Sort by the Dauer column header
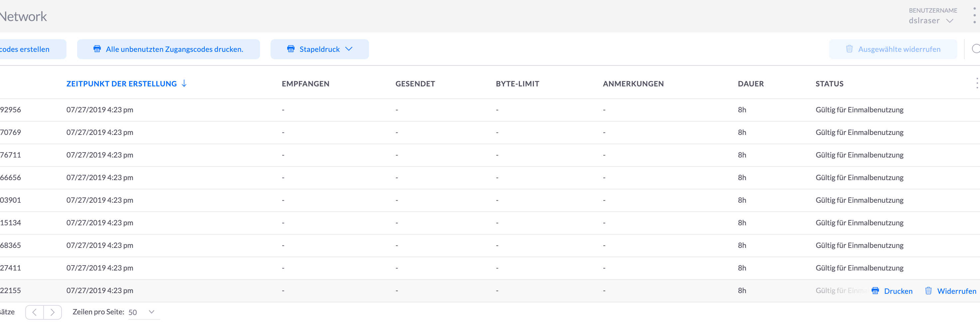 click(x=751, y=84)
